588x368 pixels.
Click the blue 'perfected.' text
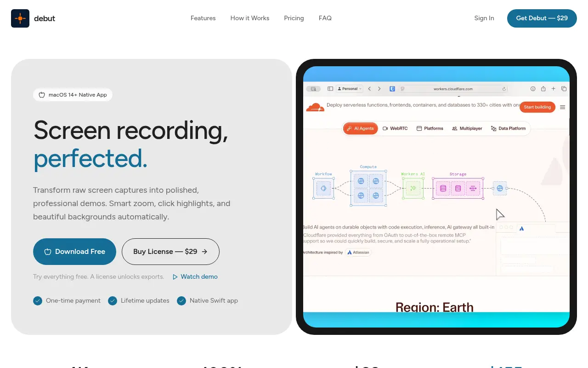coord(90,159)
